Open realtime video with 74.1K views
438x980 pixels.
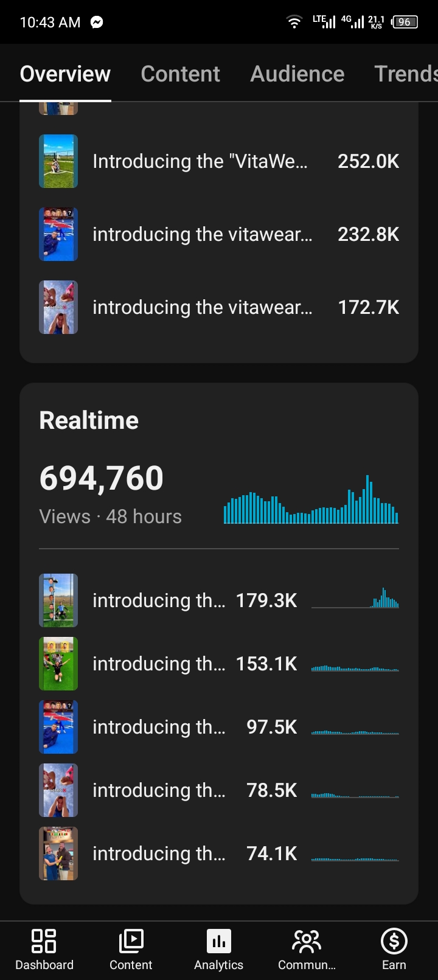[219, 853]
